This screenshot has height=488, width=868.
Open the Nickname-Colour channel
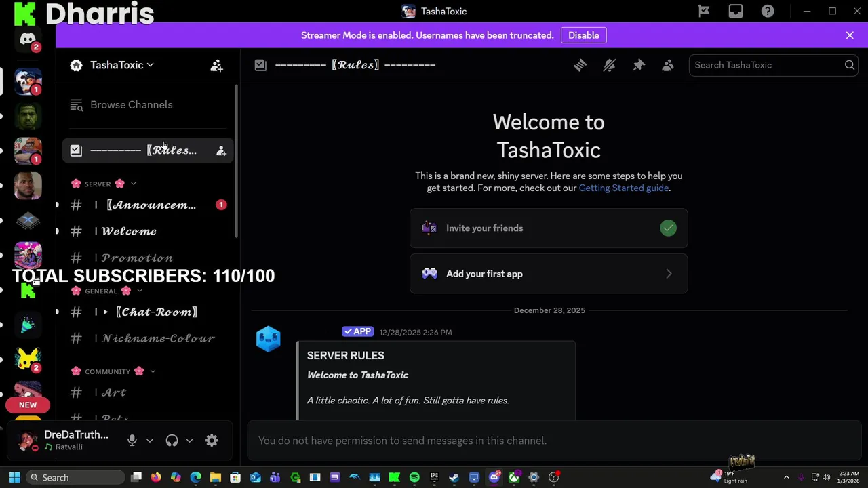(148, 338)
